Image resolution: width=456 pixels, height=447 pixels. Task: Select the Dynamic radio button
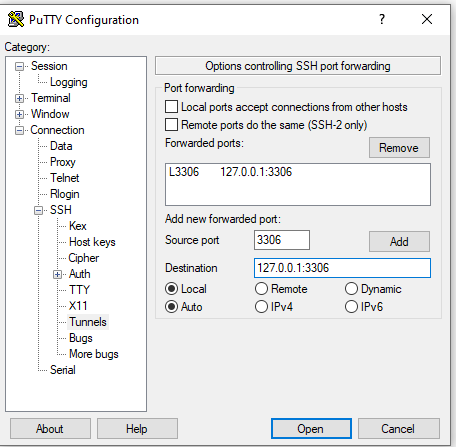pos(351,289)
